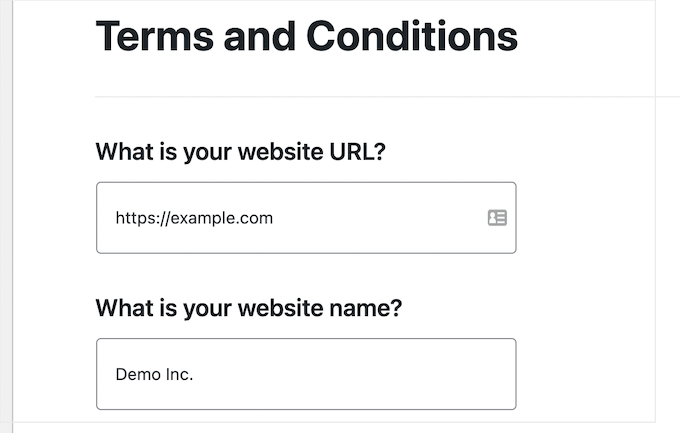Click the word 'and' in the heading

click(260, 36)
